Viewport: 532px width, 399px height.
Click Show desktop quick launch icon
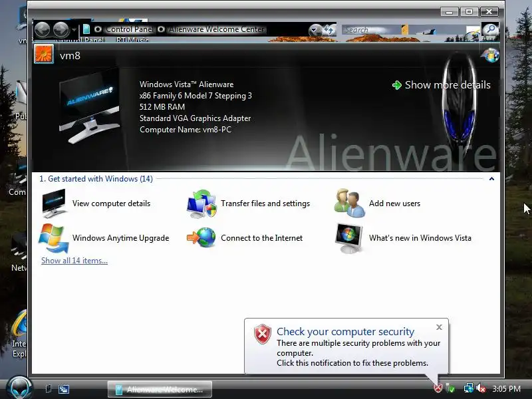pos(49,389)
